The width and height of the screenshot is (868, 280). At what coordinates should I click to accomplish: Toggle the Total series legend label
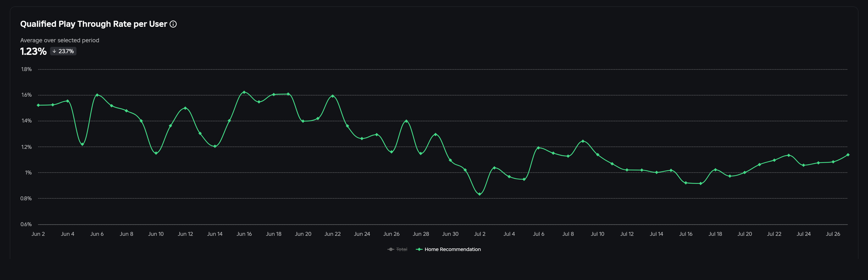pyautogui.click(x=402, y=249)
